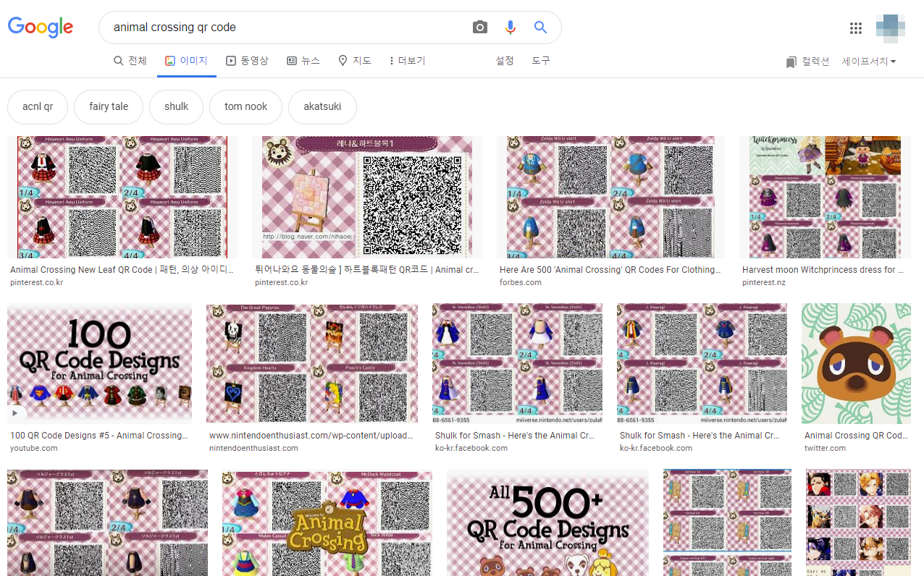Start voice search with microphone icon
This screenshot has width=924, height=576.
tap(511, 27)
